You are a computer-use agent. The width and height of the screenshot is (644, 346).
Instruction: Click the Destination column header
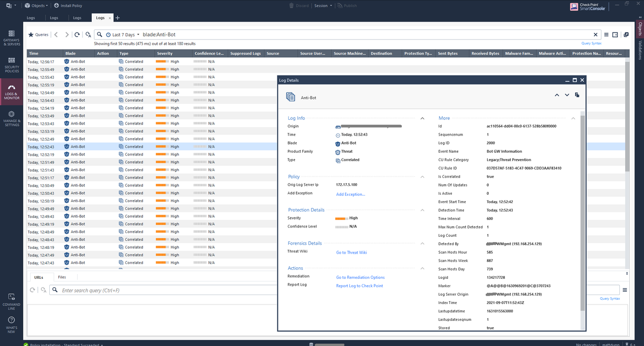click(x=385, y=54)
